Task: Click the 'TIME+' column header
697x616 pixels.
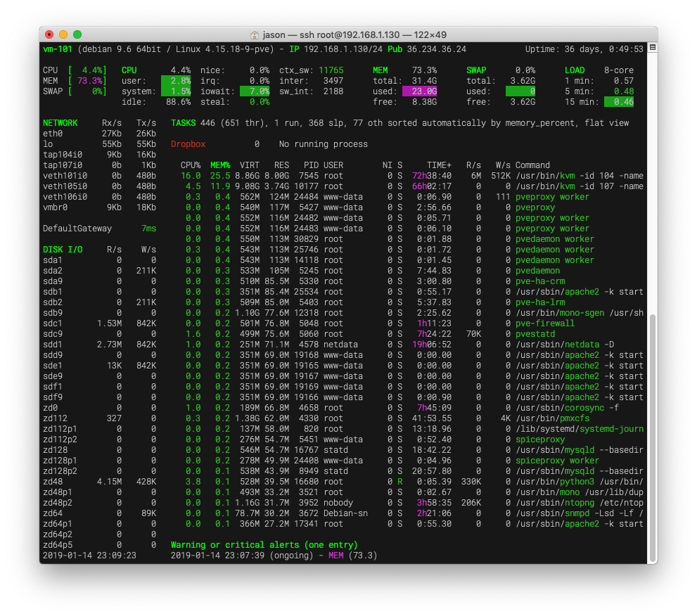Action: pos(439,165)
